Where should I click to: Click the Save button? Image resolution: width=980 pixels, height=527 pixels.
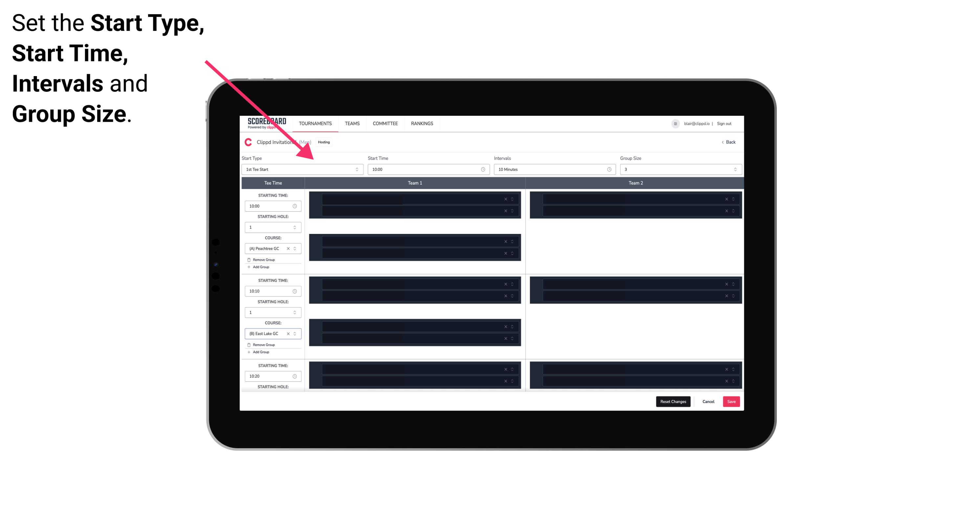pos(731,401)
